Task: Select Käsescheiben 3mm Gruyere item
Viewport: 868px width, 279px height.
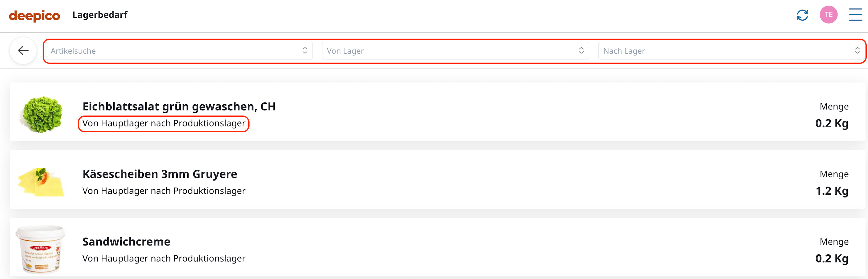Action: tap(160, 174)
